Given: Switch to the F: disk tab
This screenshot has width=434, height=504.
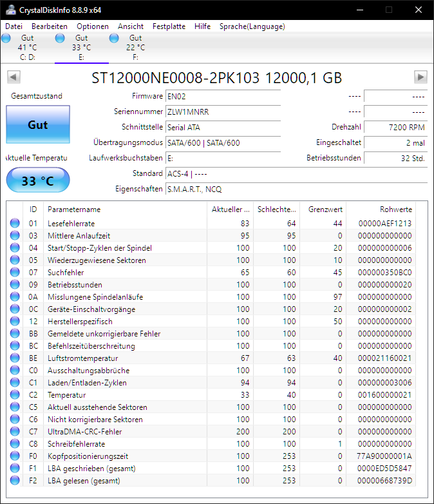Looking at the screenshot, I should tap(136, 48).
